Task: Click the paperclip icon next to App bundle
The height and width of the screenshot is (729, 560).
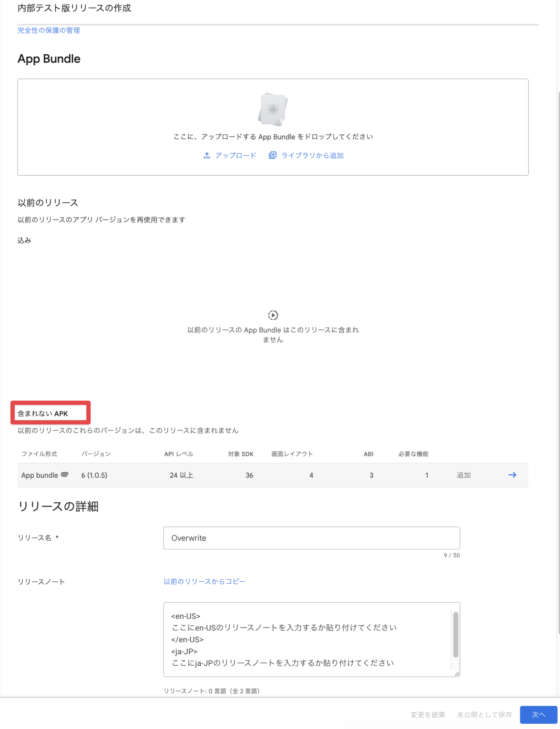Action: click(x=65, y=475)
